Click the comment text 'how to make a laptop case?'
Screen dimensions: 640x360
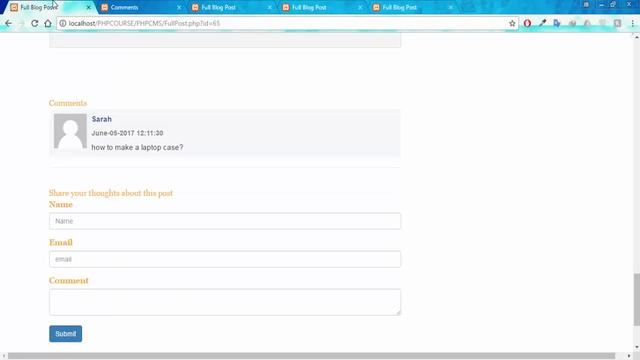(x=137, y=147)
